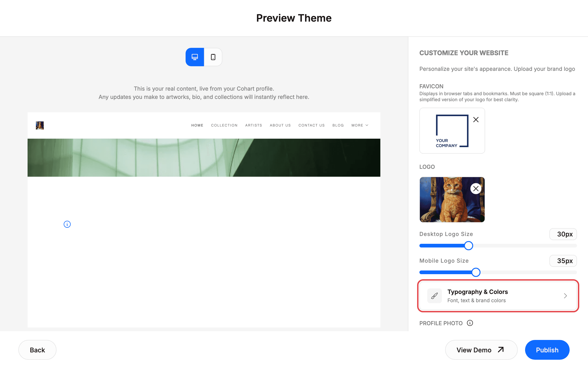Switch to desktop preview mode
588x368 pixels.
coord(195,57)
